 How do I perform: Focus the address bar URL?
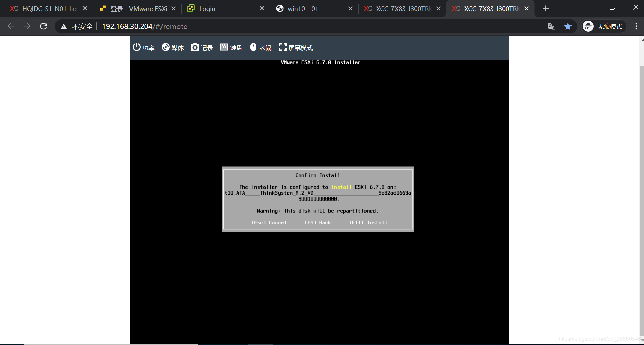[145, 26]
